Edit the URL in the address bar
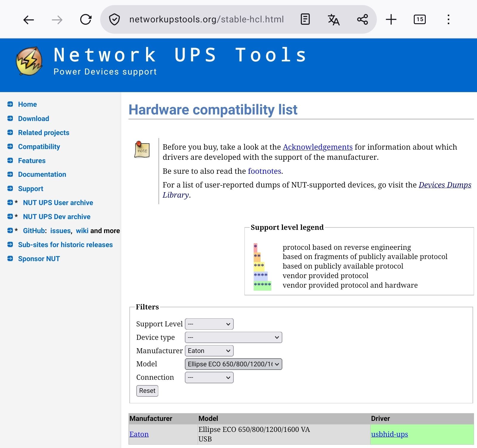 (x=206, y=20)
